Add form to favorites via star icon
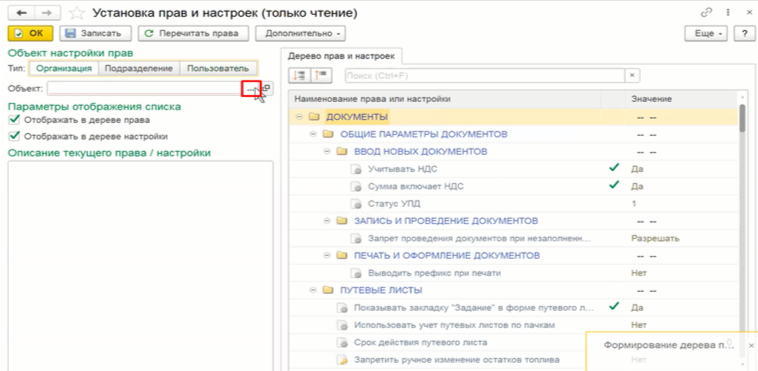Image resolution: width=758 pixels, height=371 pixels. click(77, 13)
